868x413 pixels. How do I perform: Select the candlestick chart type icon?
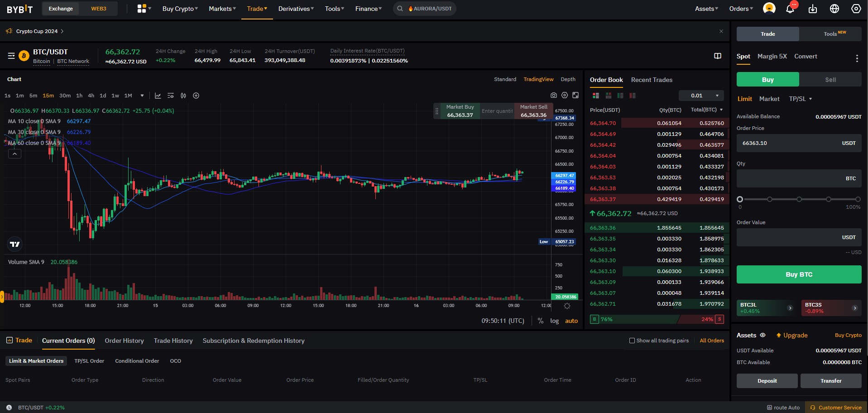(183, 96)
